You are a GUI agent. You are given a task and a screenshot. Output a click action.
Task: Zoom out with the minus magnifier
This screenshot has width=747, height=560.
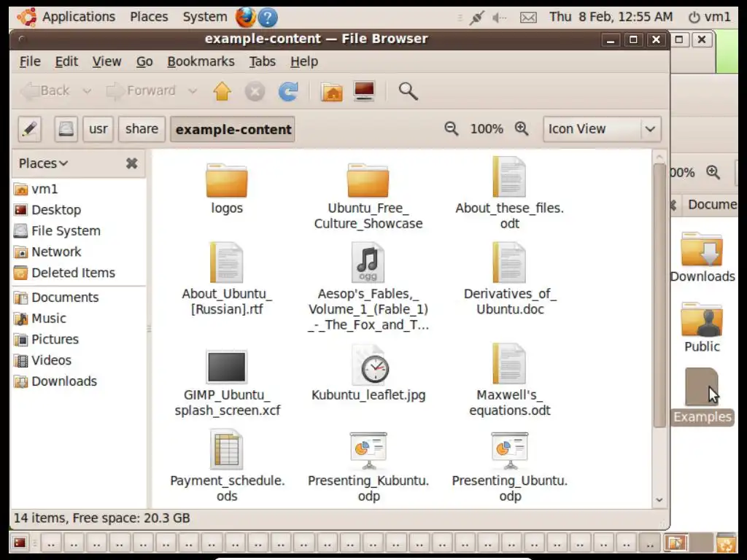(451, 128)
